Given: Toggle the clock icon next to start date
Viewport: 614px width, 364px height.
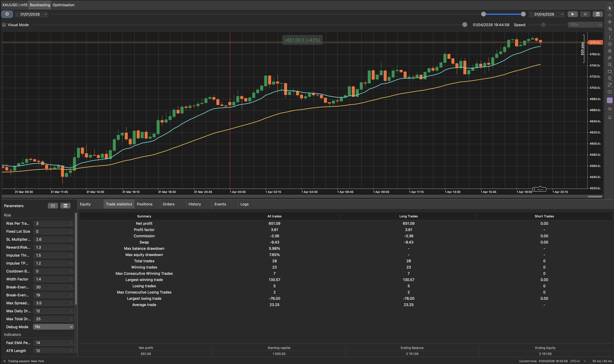Looking at the screenshot, I should tap(7, 14).
